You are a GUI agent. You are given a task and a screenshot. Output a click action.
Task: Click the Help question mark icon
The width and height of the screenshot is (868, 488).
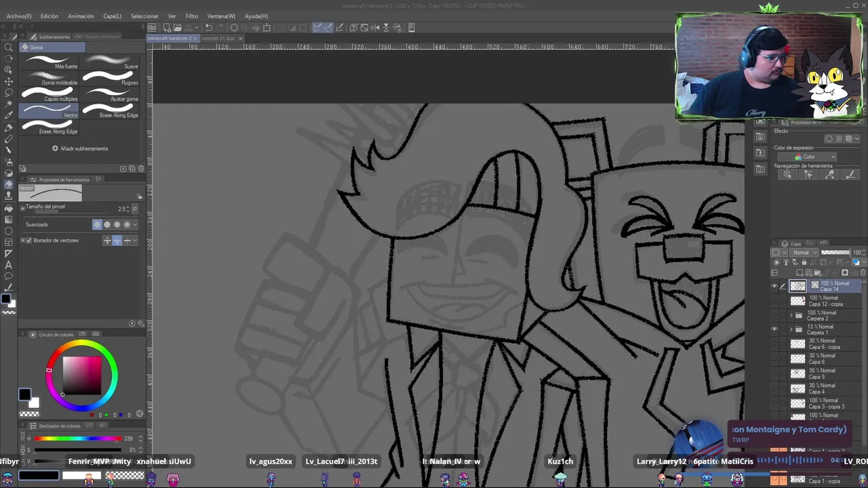tap(353, 28)
